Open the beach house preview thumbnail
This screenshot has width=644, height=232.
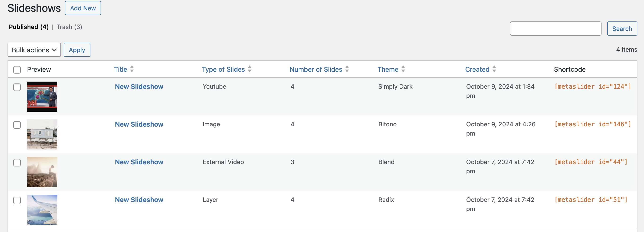point(42,134)
